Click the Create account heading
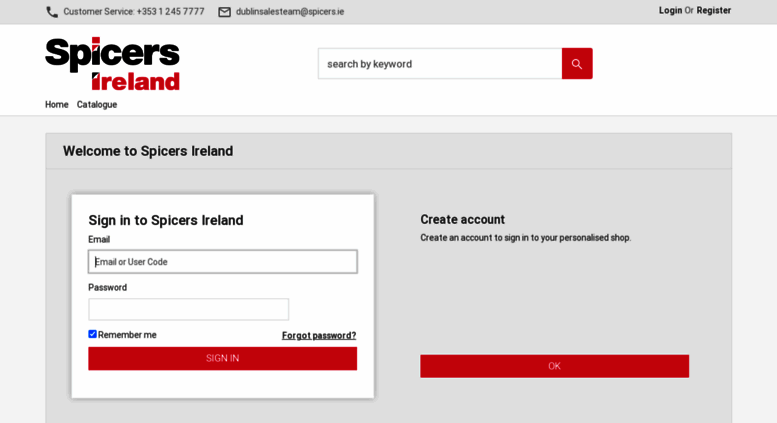Screen dimensions: 777x423 [x=462, y=219]
